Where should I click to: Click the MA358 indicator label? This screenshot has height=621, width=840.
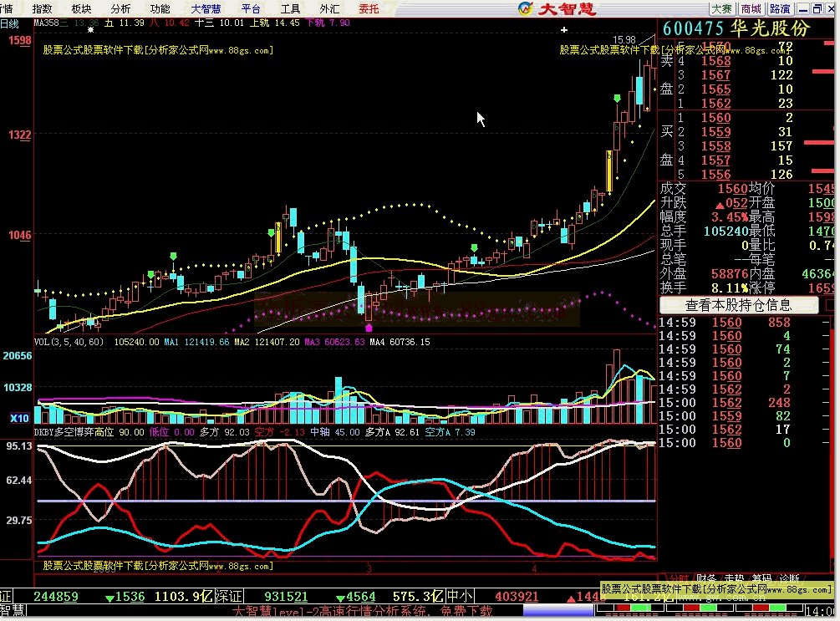[x=46, y=23]
